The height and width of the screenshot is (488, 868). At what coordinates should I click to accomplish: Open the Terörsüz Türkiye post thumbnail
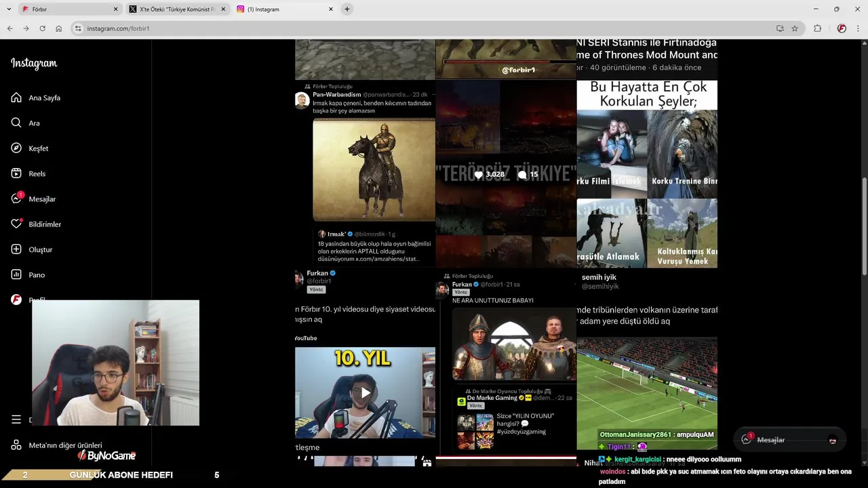tap(506, 174)
